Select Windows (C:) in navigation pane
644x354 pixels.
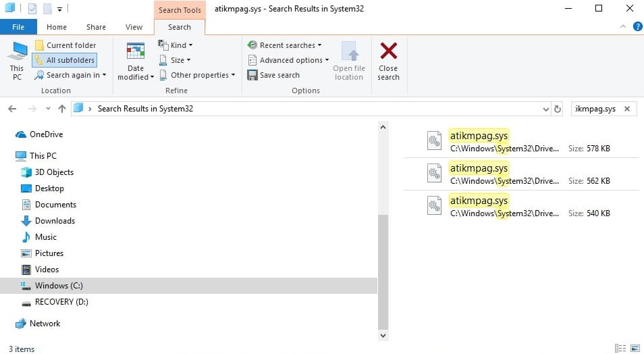point(59,286)
